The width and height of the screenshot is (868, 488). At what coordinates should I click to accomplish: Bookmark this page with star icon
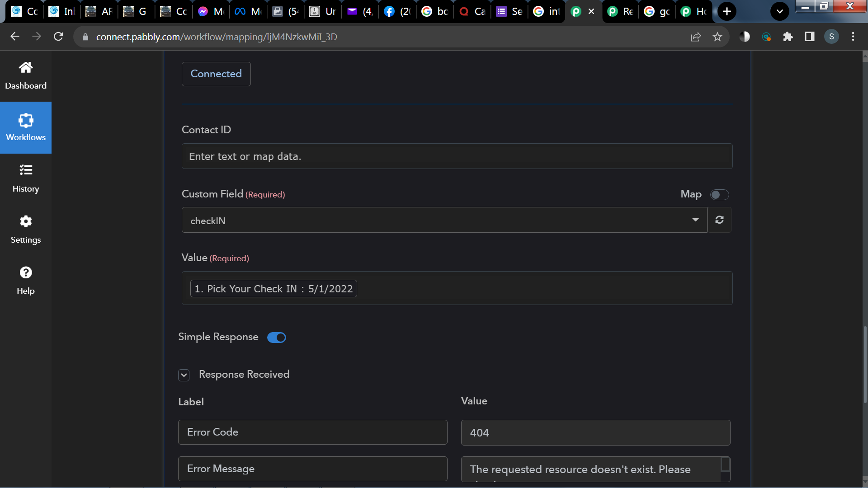tap(717, 37)
